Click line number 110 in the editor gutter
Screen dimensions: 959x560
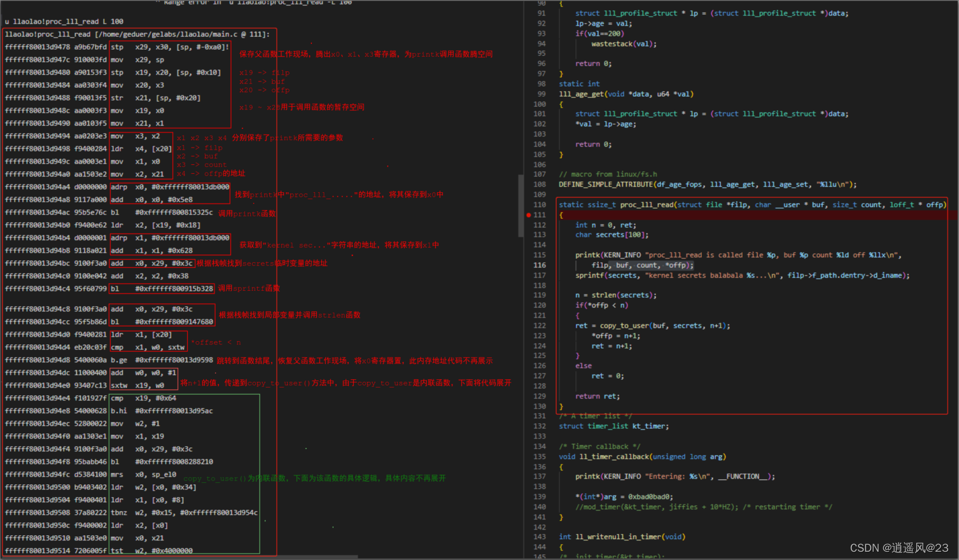click(540, 205)
